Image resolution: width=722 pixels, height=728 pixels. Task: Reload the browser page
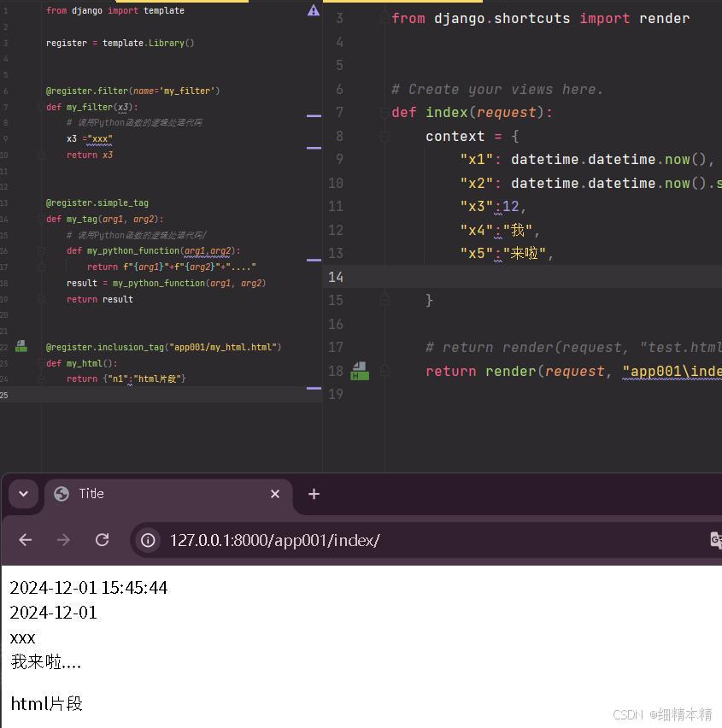103,540
